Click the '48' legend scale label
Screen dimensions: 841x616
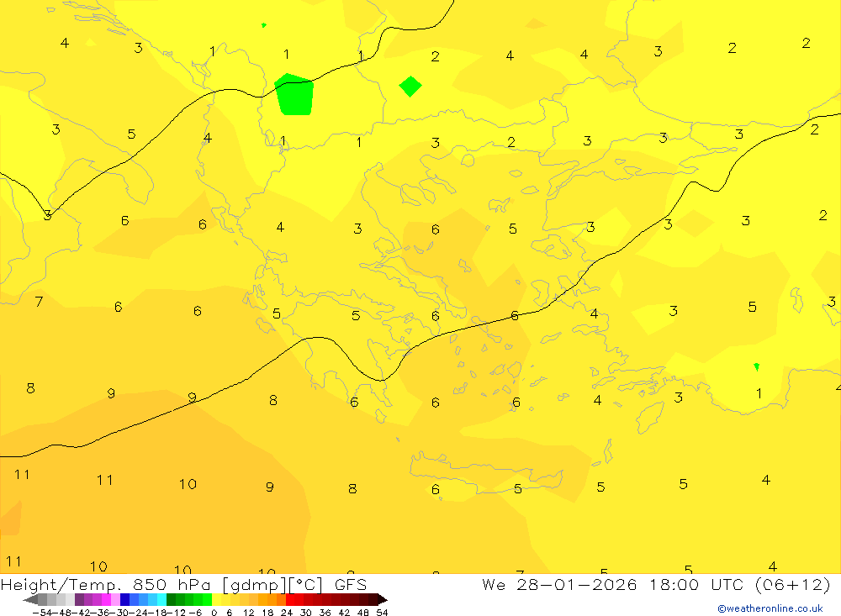pos(363,613)
